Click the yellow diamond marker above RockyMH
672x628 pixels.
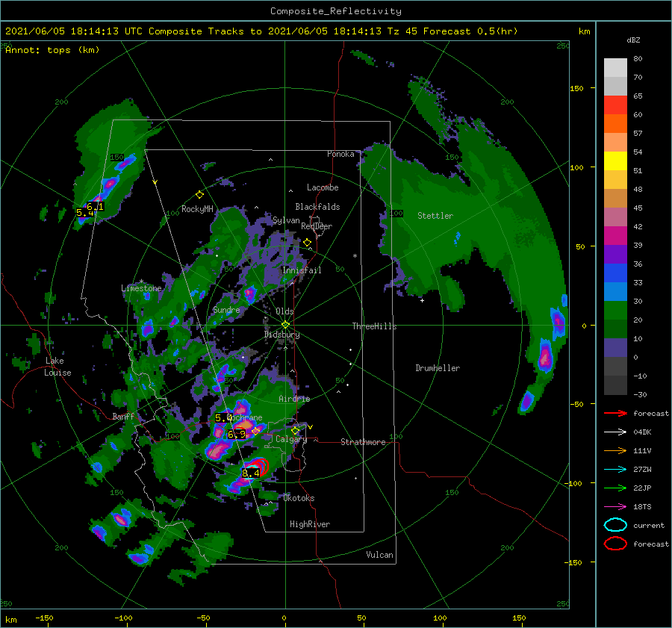click(199, 195)
